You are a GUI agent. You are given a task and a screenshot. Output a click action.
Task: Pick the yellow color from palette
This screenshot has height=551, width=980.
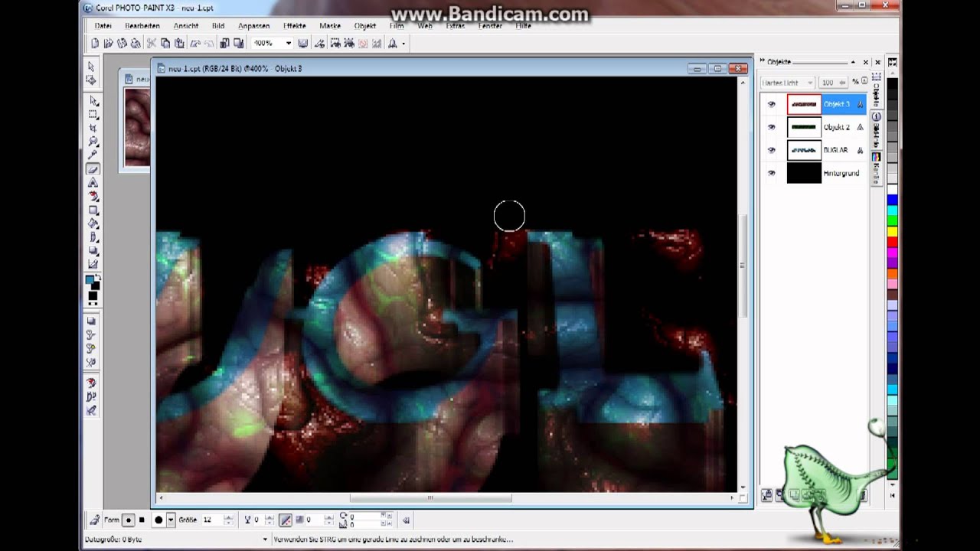pyautogui.click(x=892, y=232)
